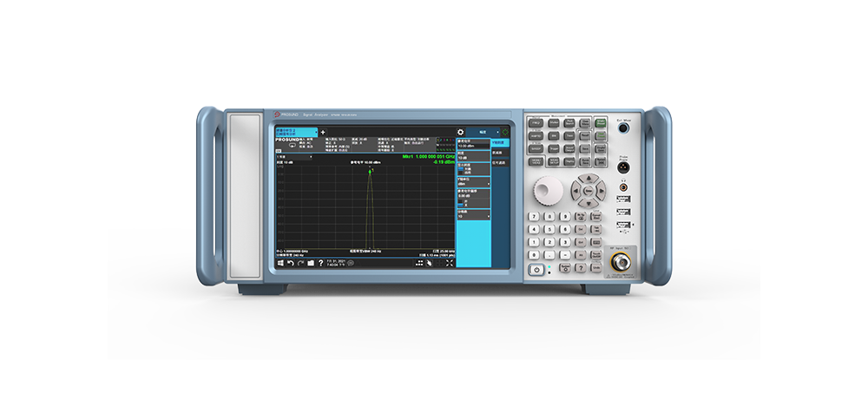Click the undo arrow in the bottom toolbar

tap(290, 262)
